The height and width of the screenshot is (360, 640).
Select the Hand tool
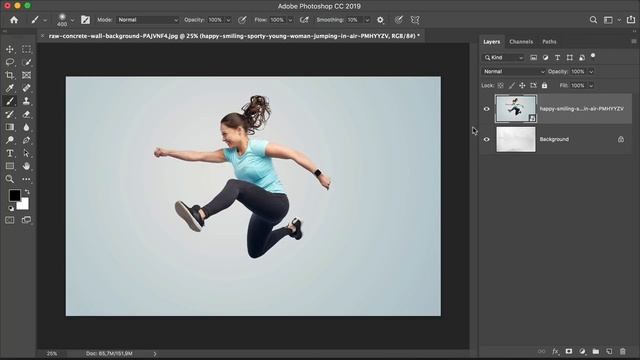26,166
